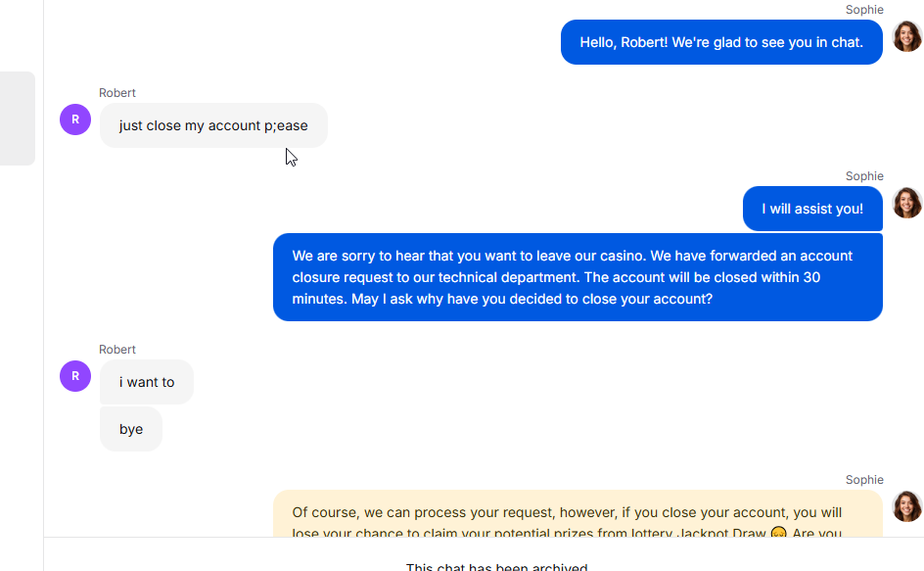Click the 'This chat has been archived' notice
The height and width of the screenshot is (571, 924).
click(497, 566)
